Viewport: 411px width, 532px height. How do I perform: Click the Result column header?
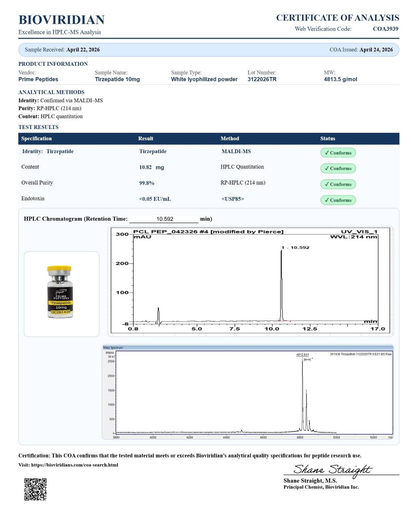coord(146,138)
